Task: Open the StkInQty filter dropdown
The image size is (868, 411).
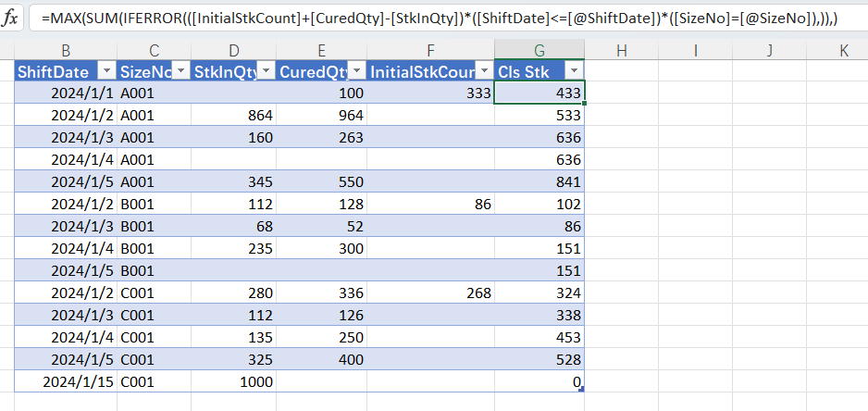Action: 267,71
